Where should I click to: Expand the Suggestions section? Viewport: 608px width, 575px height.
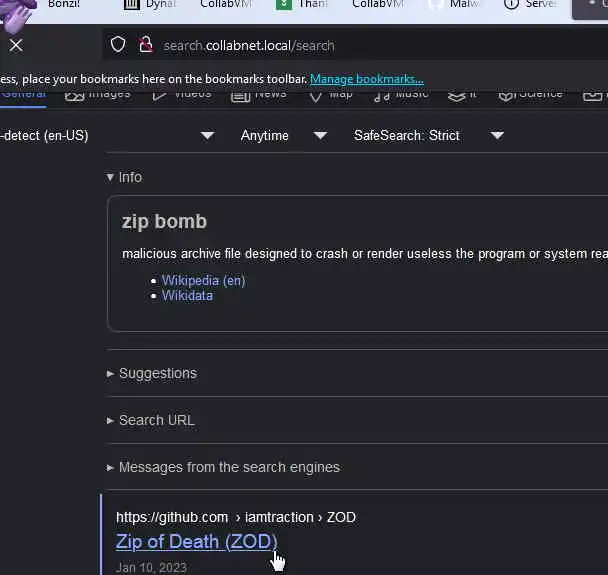point(152,373)
